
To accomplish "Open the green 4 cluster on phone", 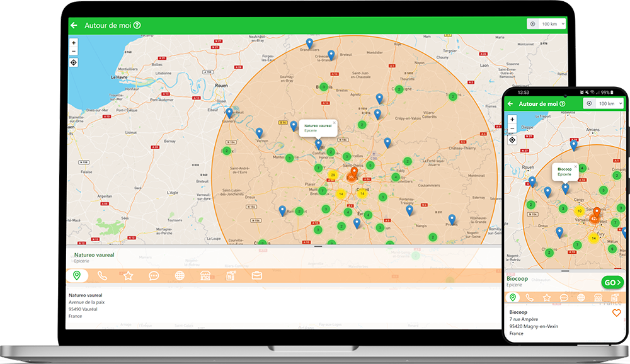I will point(583,168).
